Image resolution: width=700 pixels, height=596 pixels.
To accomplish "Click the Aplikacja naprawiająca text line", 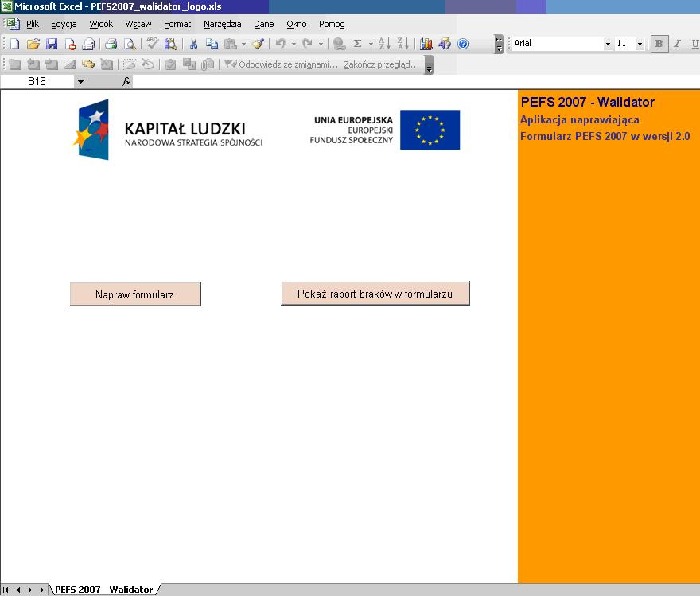I will 579,119.
